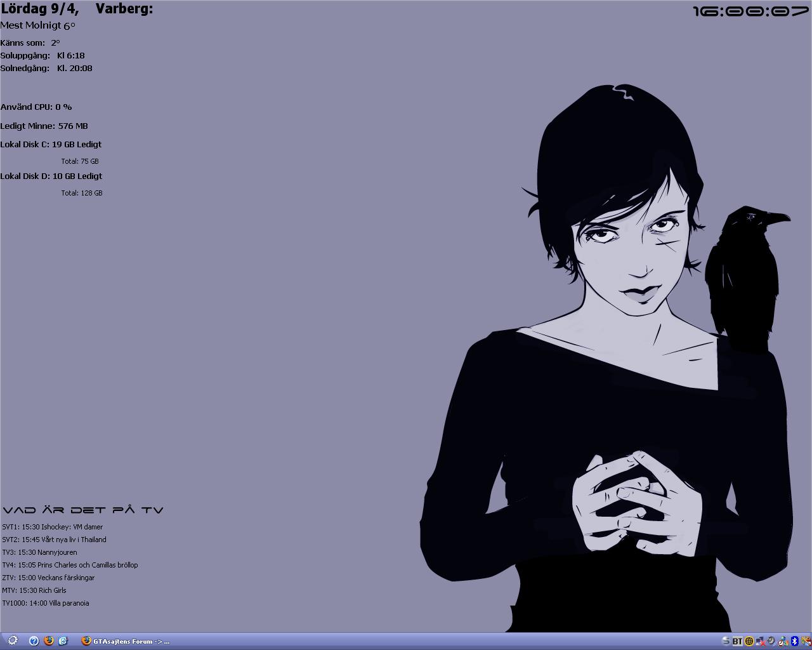Click the Känns som: 2° line

tap(30, 43)
